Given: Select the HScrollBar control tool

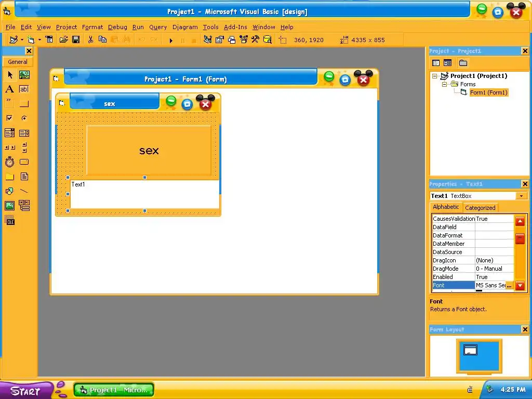Looking at the screenshot, I should click(10, 147).
